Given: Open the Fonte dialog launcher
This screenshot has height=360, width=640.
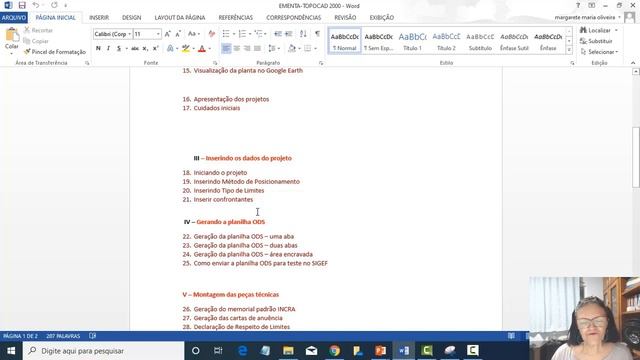Looking at the screenshot, I should [x=215, y=63].
